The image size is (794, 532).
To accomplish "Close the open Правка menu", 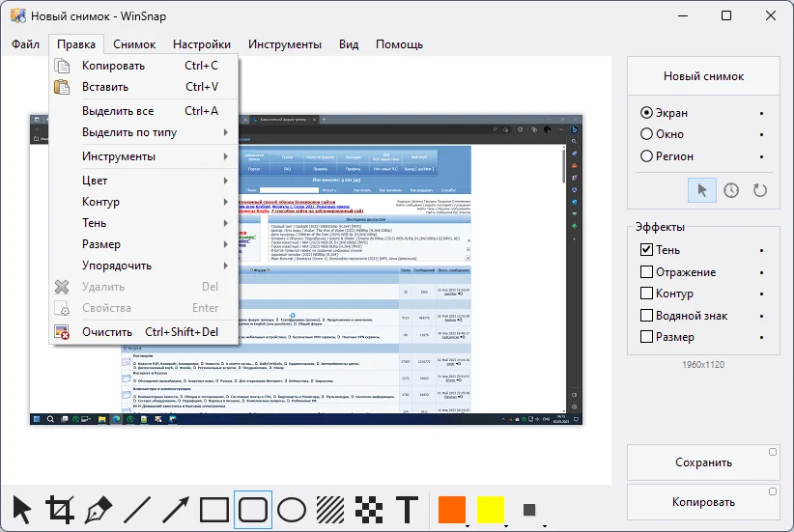I will point(76,44).
